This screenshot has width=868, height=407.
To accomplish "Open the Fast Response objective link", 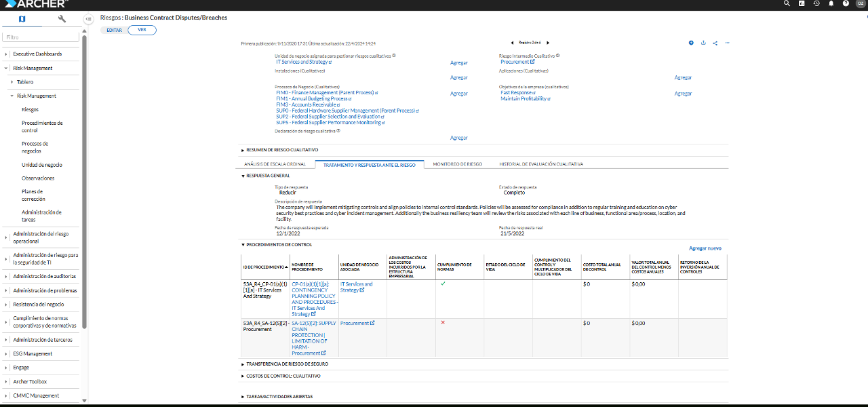I will pyautogui.click(x=516, y=93).
